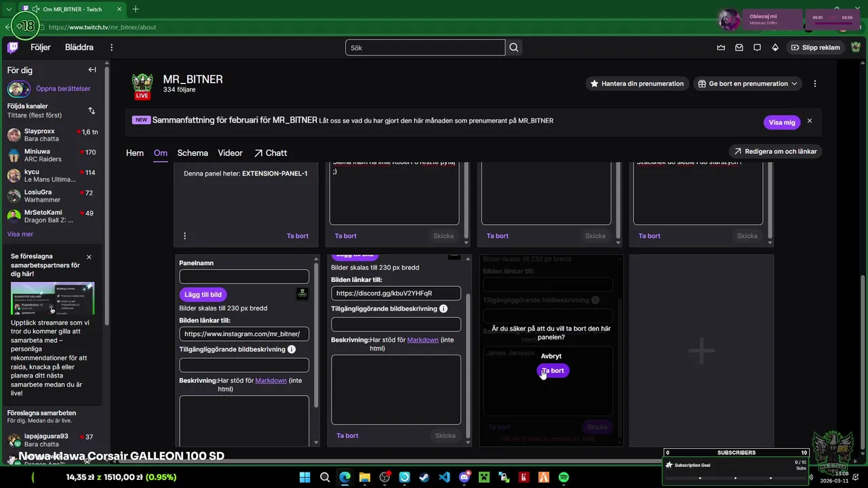Image resolution: width=868 pixels, height=488 pixels.
Task: Open Markdown link in Instagram panel
Action: (271, 381)
